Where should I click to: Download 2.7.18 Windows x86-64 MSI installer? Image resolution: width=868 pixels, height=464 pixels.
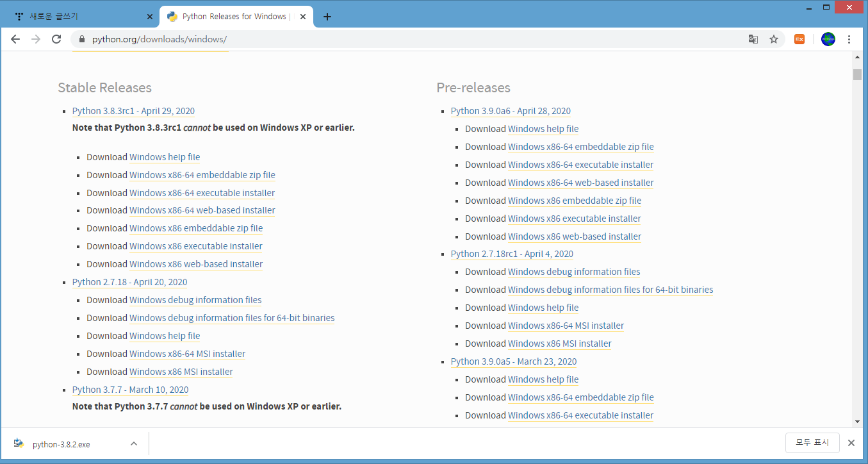click(x=187, y=354)
